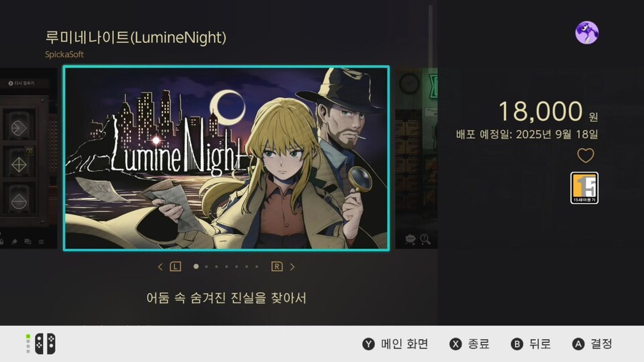
Task: Click the page scrollbar beside the artwork
Action: (x=431, y=37)
